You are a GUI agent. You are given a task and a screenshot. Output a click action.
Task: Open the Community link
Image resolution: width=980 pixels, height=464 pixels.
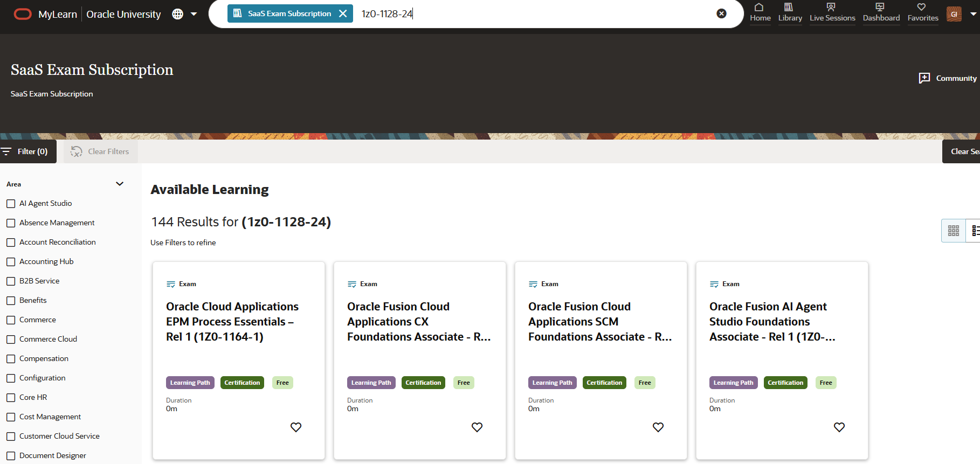click(947, 78)
